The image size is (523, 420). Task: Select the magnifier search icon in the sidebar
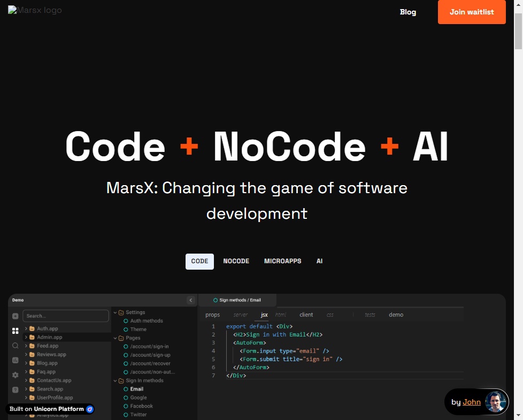[x=15, y=346]
